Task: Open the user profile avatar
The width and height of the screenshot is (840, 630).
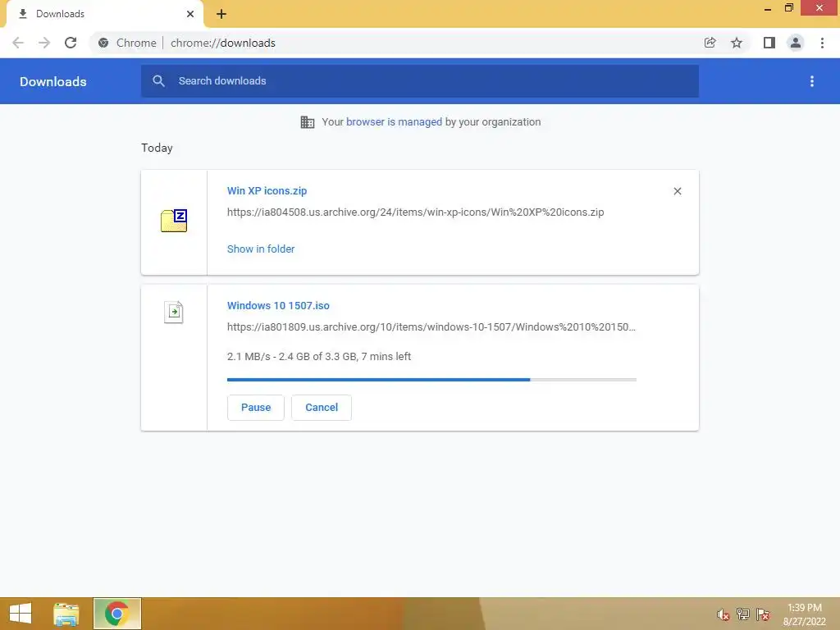Action: pos(796,43)
